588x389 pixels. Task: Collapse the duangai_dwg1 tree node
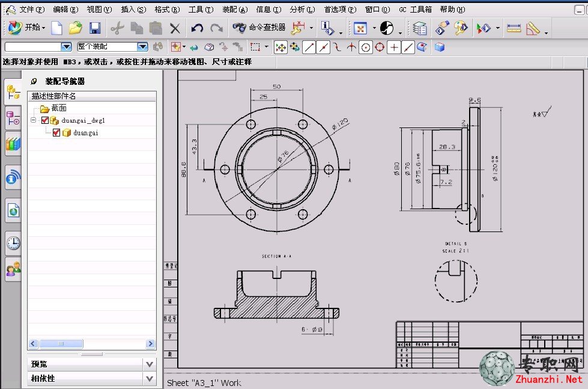point(34,120)
